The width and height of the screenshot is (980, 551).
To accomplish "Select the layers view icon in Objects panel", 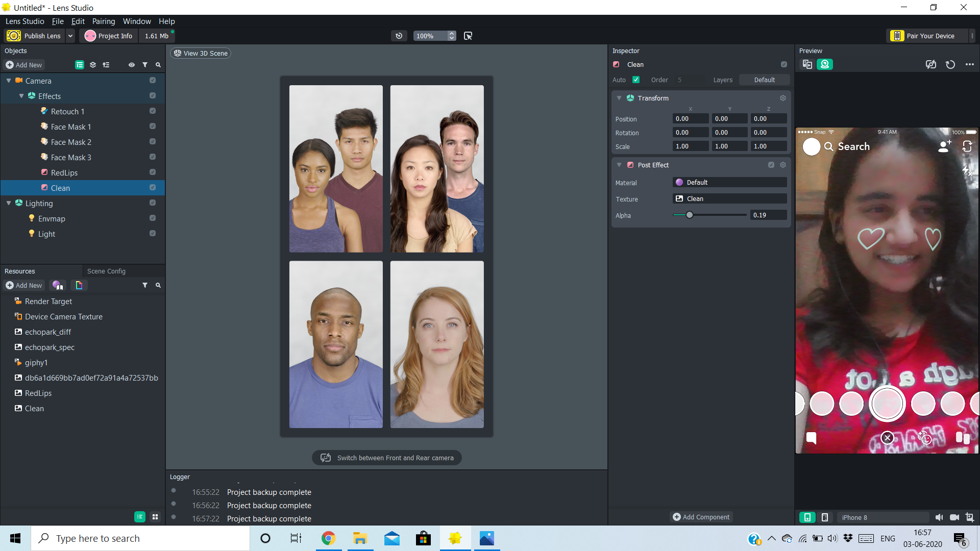I will click(92, 65).
